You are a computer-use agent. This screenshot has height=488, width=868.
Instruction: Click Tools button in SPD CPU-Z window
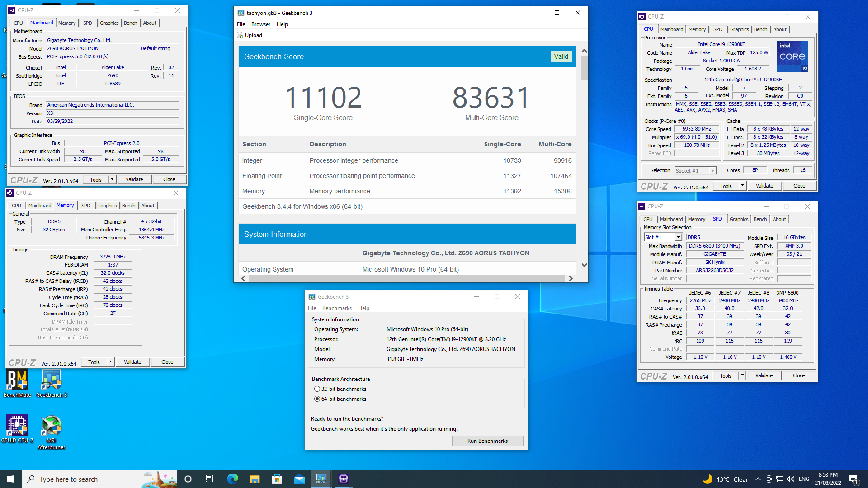(x=726, y=375)
